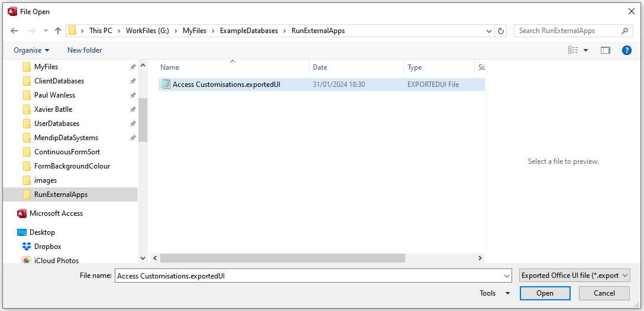Click the search magnifier icon
Viewport: 644px width, 311px height.
pyautogui.click(x=624, y=31)
